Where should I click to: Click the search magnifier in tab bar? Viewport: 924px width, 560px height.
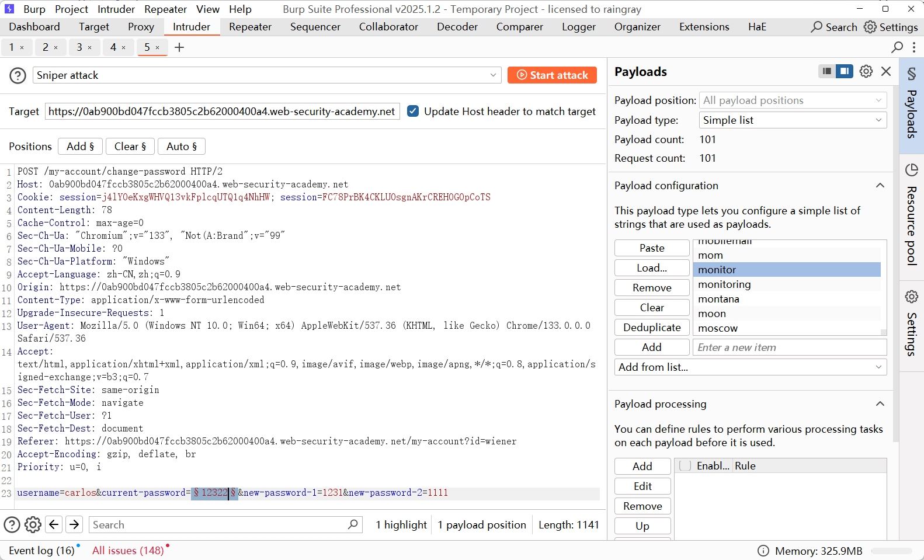(x=897, y=47)
